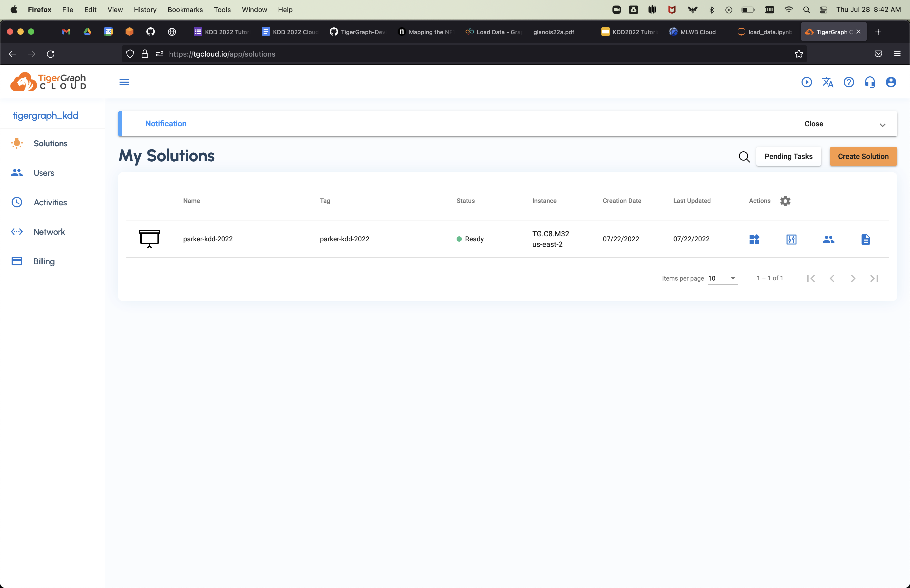910x588 pixels.
Task: Click the Create Solution button
Action: click(x=863, y=157)
